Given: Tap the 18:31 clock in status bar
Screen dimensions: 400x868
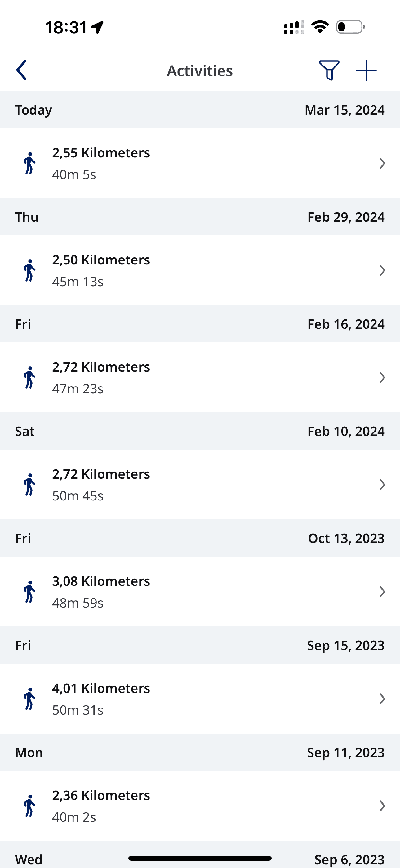Looking at the screenshot, I should (66, 27).
